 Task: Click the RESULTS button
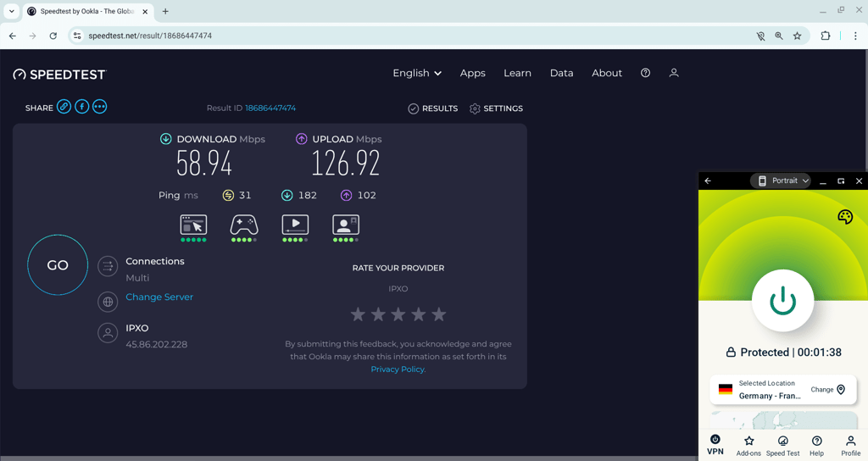click(x=433, y=108)
